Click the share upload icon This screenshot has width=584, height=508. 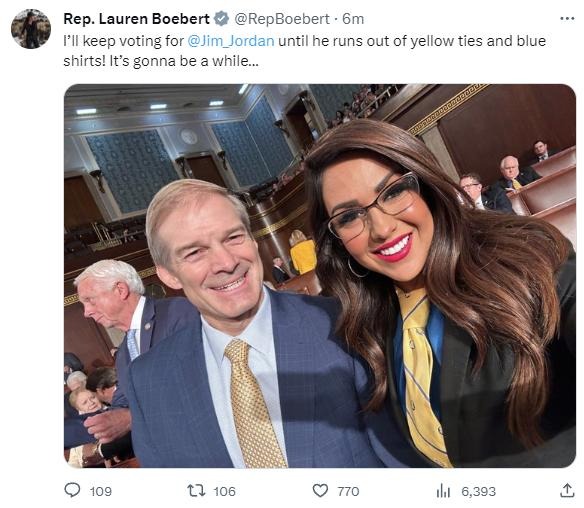pyautogui.click(x=567, y=490)
